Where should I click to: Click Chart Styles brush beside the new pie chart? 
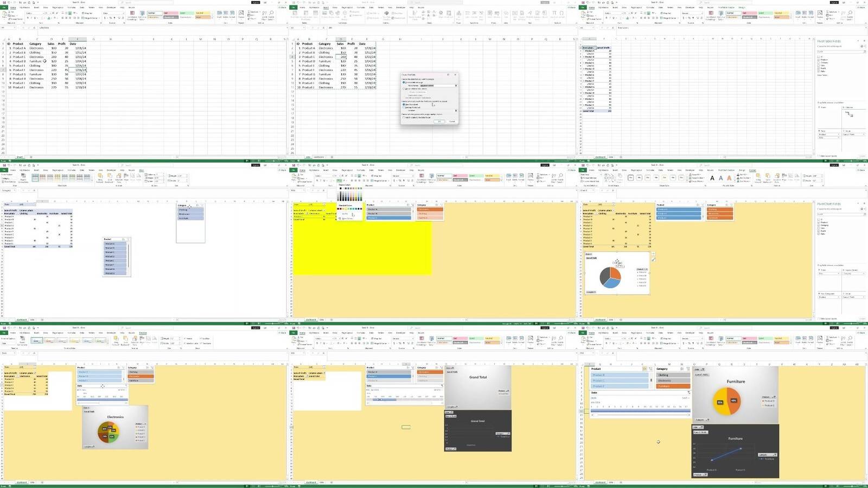[653, 259]
